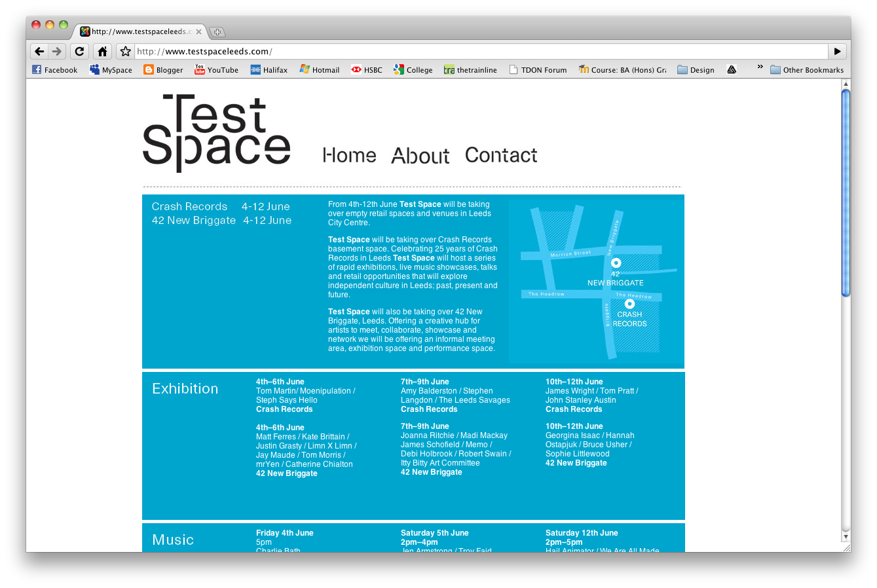
Task: Click 'mrYen / Catherine Chialton' text
Action: [x=305, y=464]
